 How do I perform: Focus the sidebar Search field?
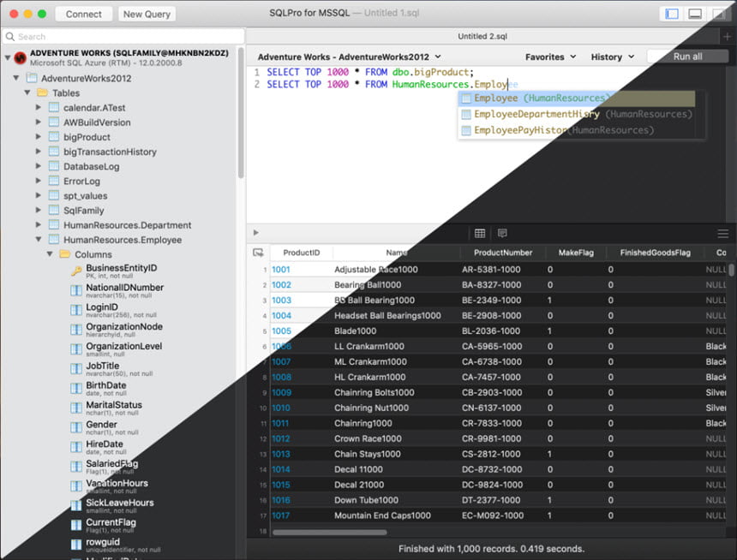tap(123, 37)
